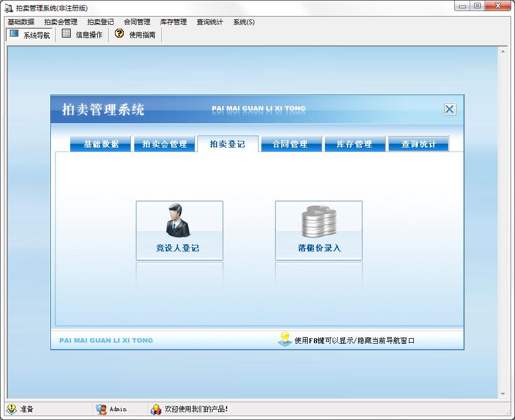Open the 查询统计 menu in menu bar
The width and height of the screenshot is (515, 420).
pos(210,22)
